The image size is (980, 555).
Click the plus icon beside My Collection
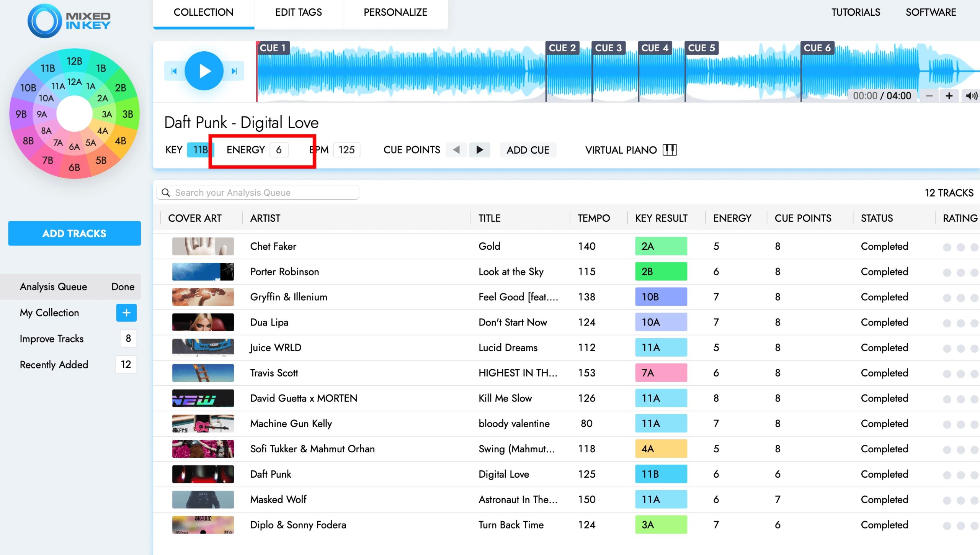coord(126,313)
